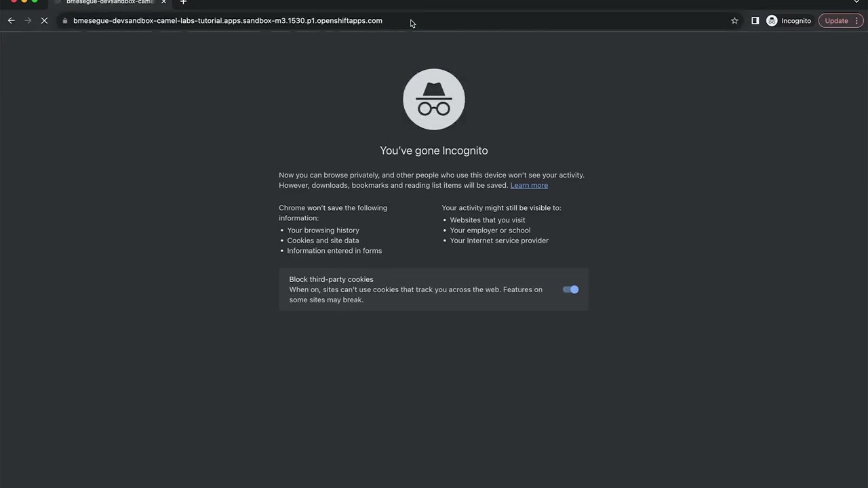This screenshot has width=868, height=488.
Task: Click "Your Internet service provider" item
Action: pyautogui.click(x=499, y=241)
